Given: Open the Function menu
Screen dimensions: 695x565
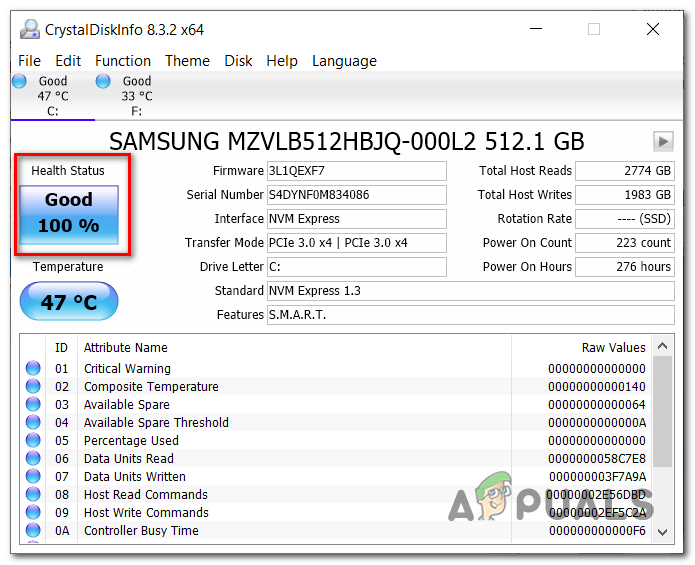Looking at the screenshot, I should coord(123,61).
